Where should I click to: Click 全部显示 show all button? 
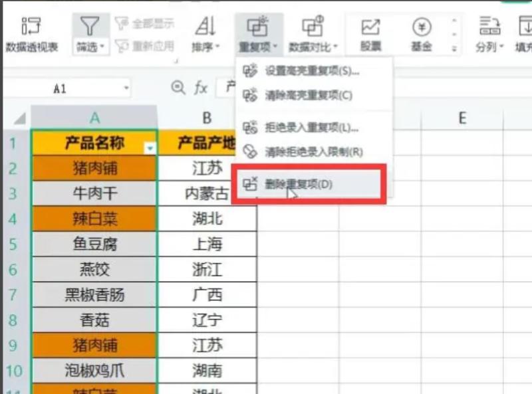pos(145,24)
